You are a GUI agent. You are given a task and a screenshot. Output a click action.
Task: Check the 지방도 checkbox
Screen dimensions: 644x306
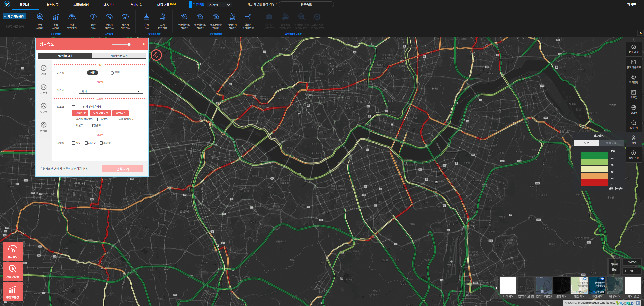(99, 119)
